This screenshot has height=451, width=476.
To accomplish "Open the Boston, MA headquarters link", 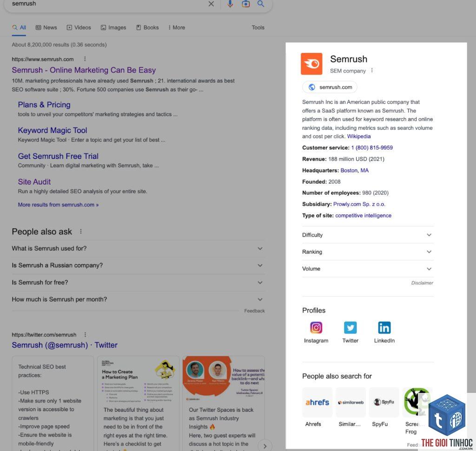I will [355, 170].
